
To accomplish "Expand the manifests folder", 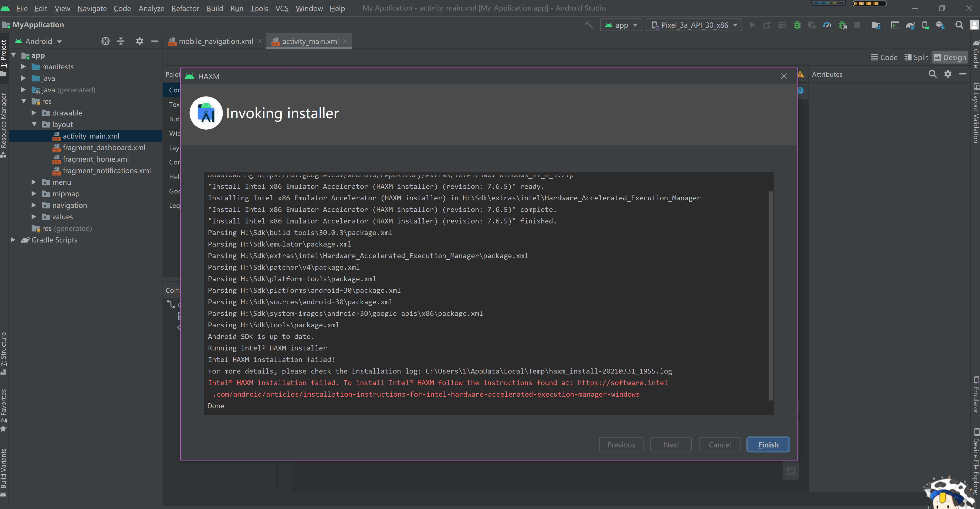I will [x=24, y=66].
